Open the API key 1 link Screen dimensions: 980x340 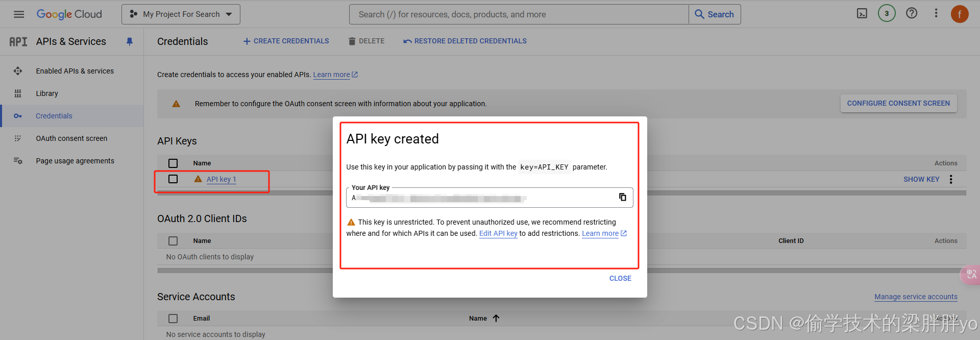point(221,179)
